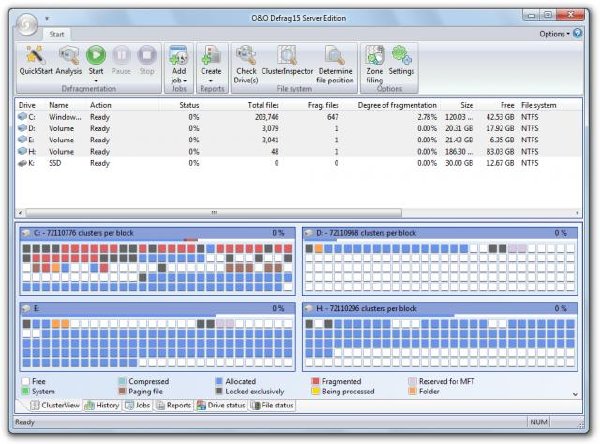Image resolution: width=600 pixels, height=444 pixels.
Task: Sort by the Size column header
Action: point(466,105)
